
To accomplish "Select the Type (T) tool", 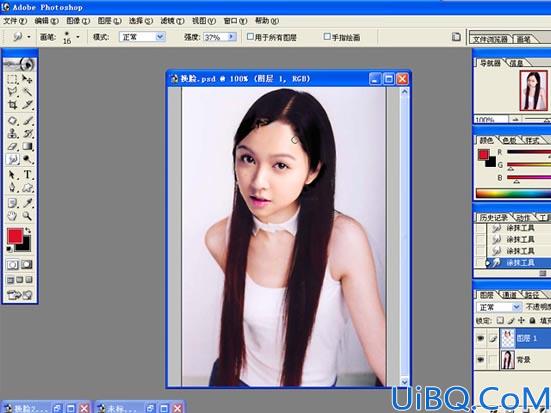I will tap(27, 175).
